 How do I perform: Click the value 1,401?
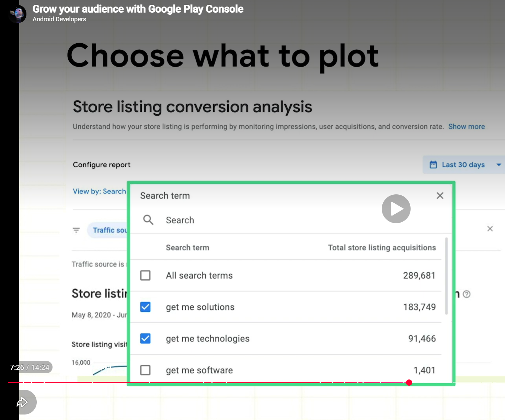[x=424, y=370]
